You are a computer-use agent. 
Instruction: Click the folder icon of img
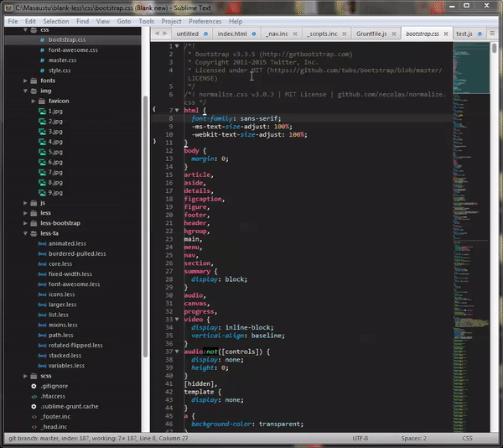coord(34,91)
